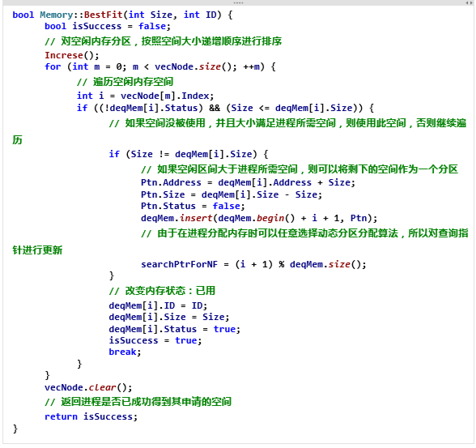
Task: Click the 'deqMem[i].ID = ID;' line
Action: [x=158, y=305]
